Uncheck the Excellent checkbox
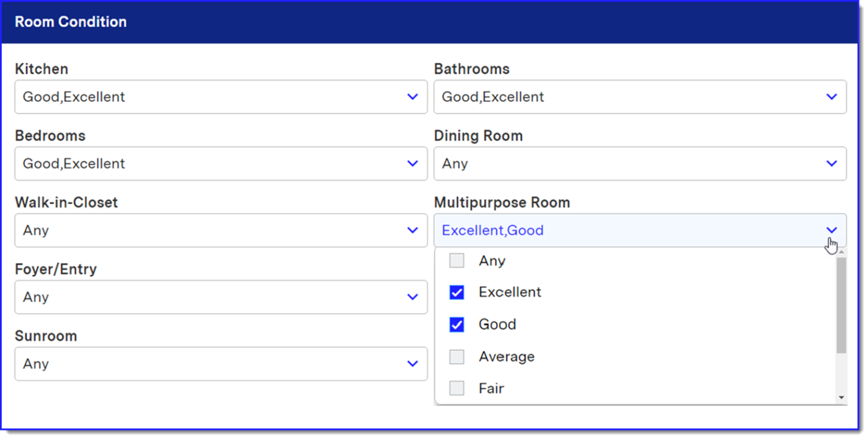868x439 pixels. [x=457, y=293]
